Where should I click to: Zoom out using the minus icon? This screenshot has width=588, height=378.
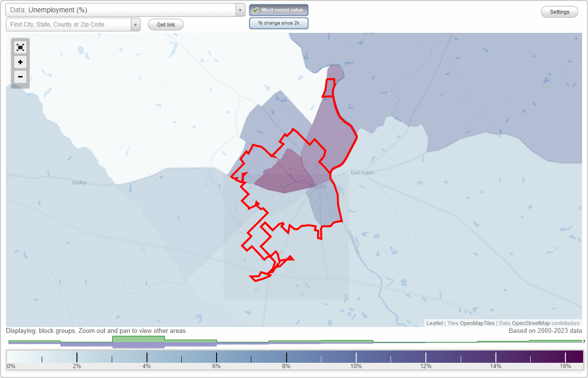(20, 76)
